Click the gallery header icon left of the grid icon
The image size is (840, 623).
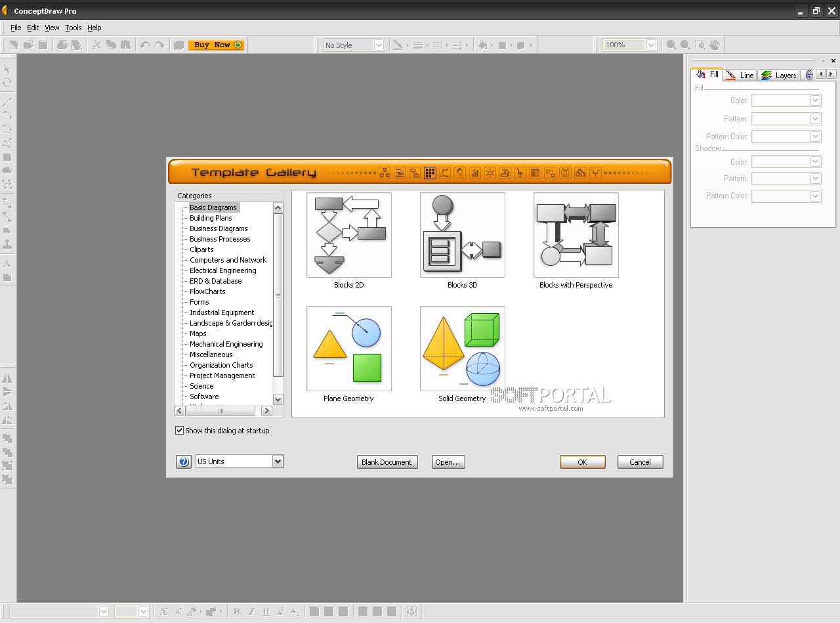click(x=415, y=173)
